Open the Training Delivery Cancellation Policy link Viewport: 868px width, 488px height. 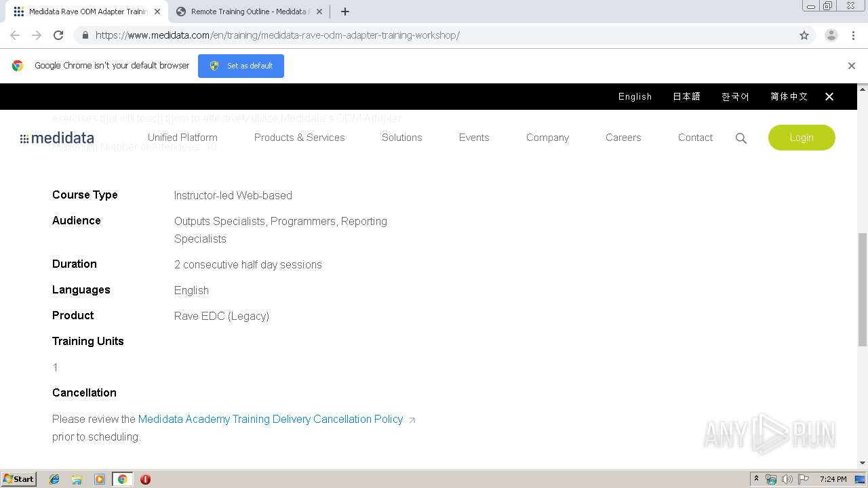[271, 419]
